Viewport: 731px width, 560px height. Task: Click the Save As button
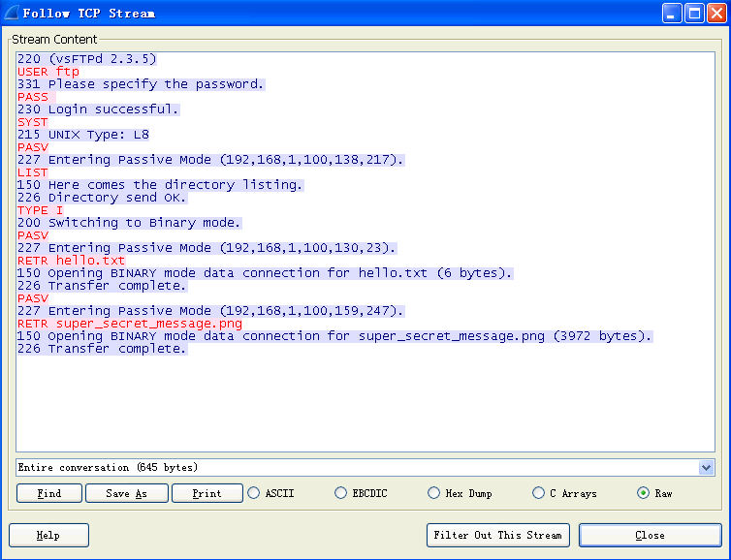pyautogui.click(x=126, y=493)
